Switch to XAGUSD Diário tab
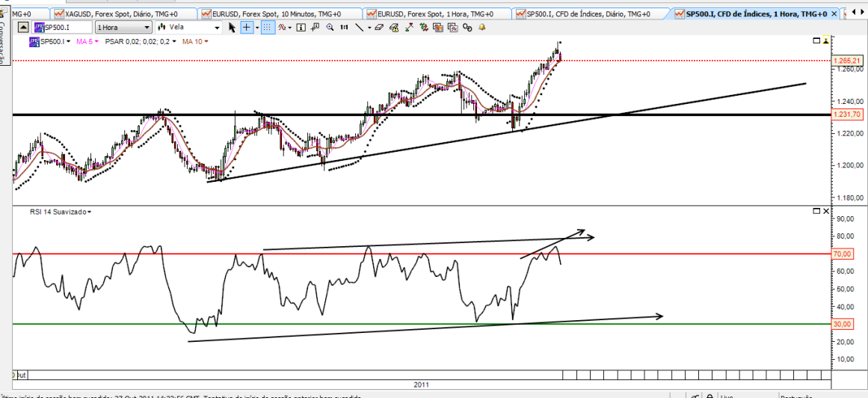The height and width of the screenshot is (398, 868). coord(123,13)
